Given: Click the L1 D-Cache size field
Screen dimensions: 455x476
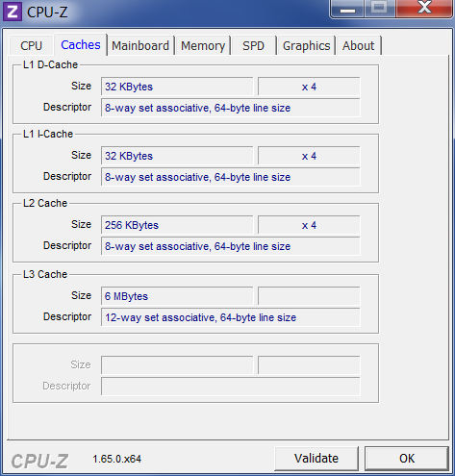Looking at the screenshot, I should coord(177,87).
